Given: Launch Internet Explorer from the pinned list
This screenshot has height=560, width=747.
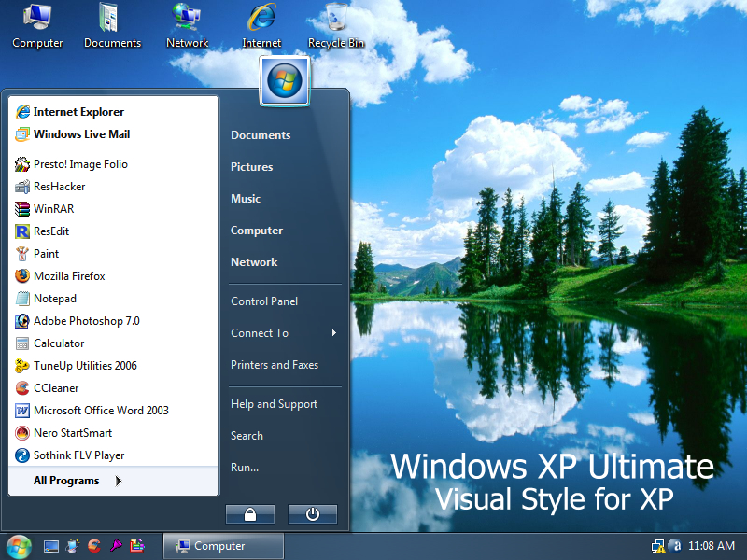Looking at the screenshot, I should (x=113, y=112).
